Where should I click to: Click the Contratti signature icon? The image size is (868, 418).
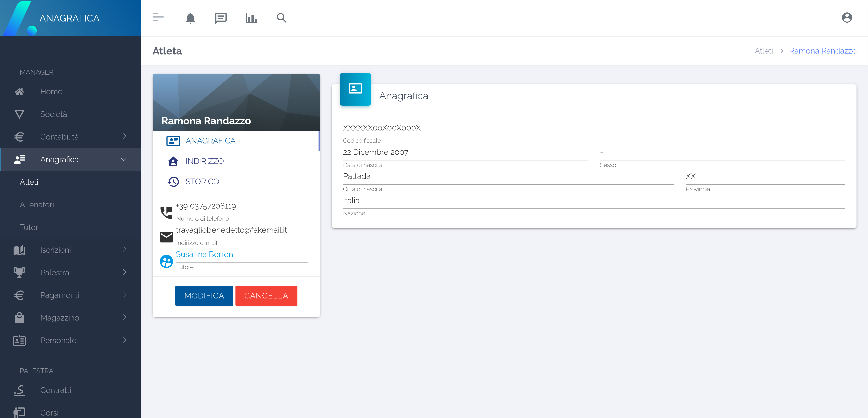(20, 390)
